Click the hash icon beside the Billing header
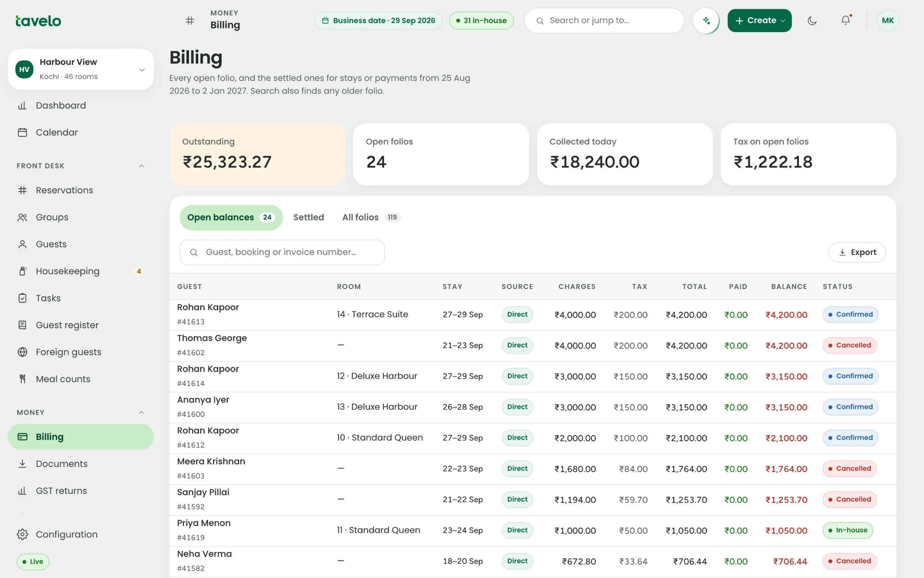 coord(190,20)
